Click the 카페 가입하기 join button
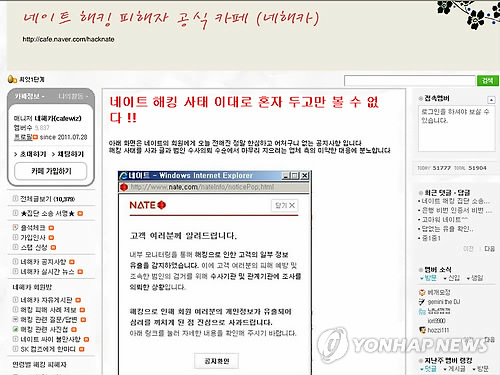The image size is (500, 375). pyautogui.click(x=51, y=171)
